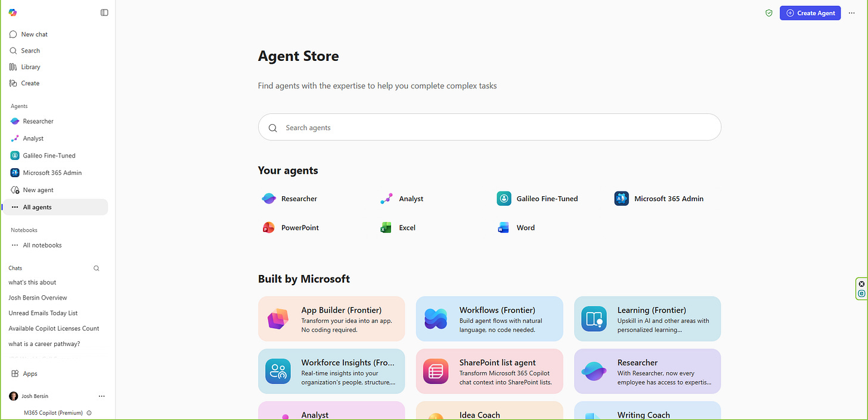
Task: Open Excel agent
Action: tap(398, 227)
